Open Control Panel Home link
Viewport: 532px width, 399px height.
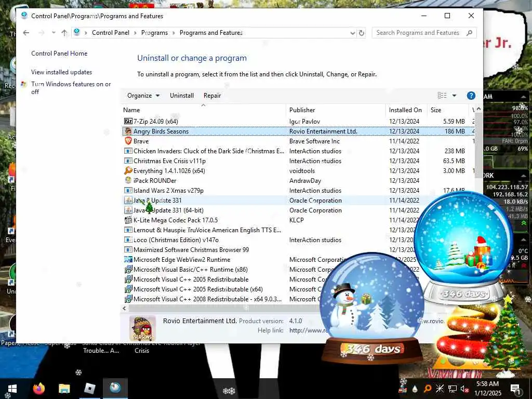[x=59, y=54]
